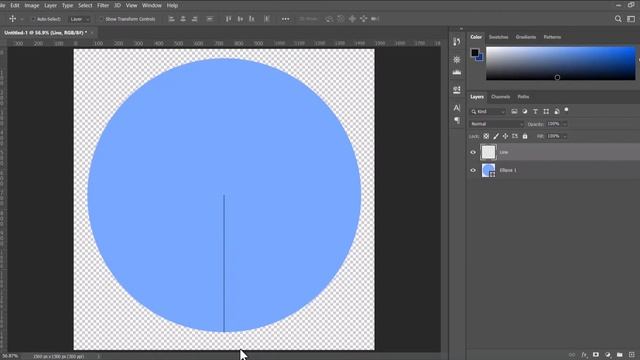Open the Edit menu
Viewport: 640px width, 360px height.
pyautogui.click(x=15, y=5)
